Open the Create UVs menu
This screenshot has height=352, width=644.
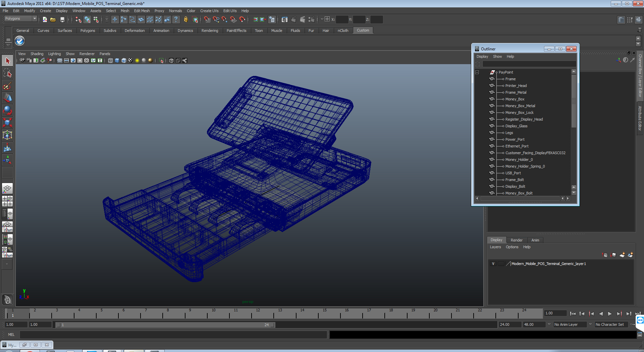point(209,11)
